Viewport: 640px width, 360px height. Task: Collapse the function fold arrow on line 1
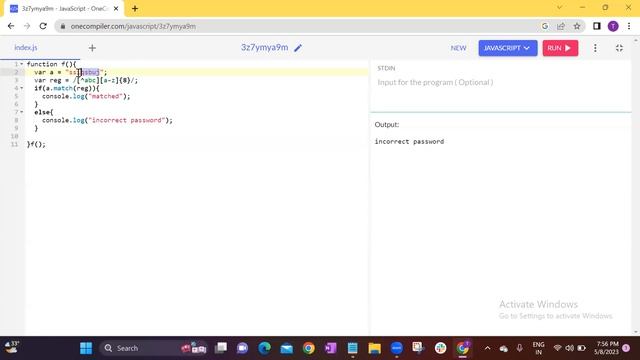point(22,64)
